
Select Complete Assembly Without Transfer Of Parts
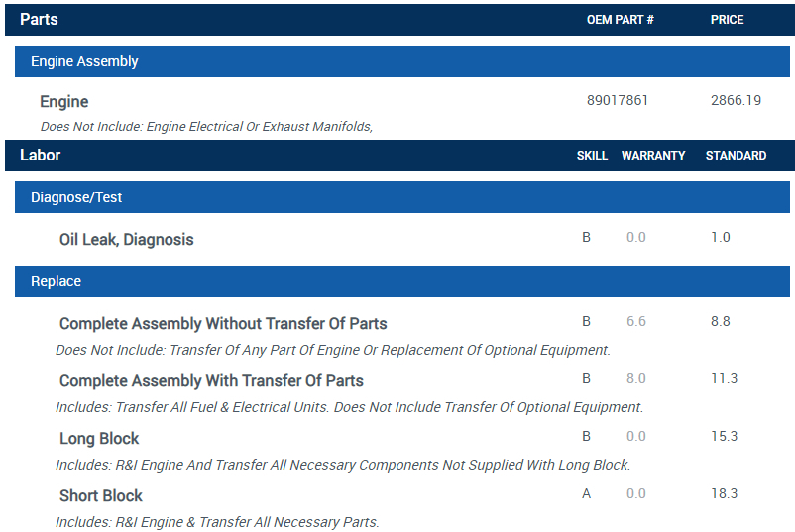(x=223, y=323)
